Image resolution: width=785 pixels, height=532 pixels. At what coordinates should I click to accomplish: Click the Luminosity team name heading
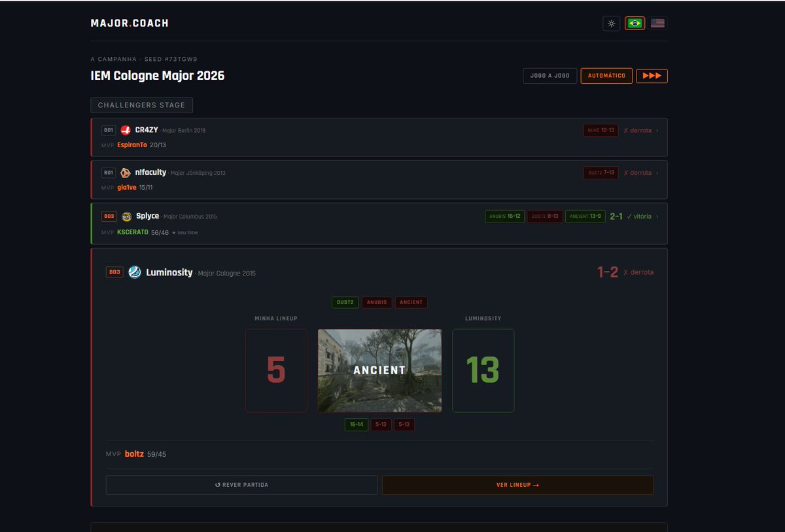click(x=169, y=272)
